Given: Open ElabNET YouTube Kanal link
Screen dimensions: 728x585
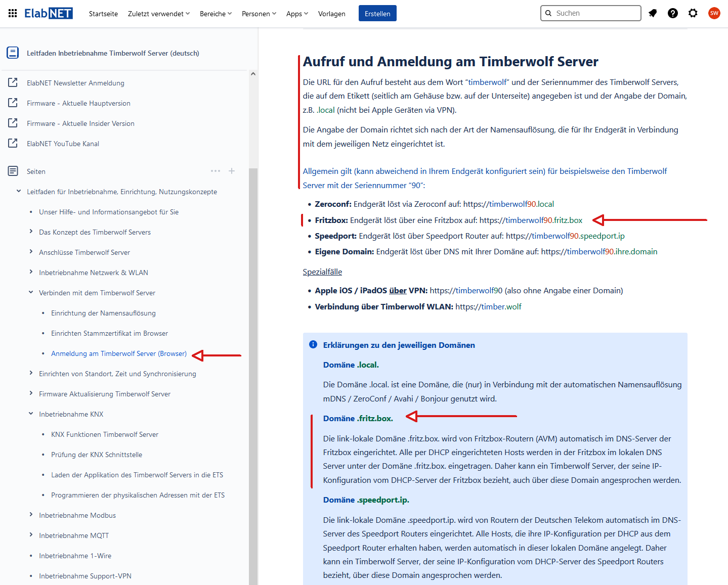Looking at the screenshot, I should [63, 144].
